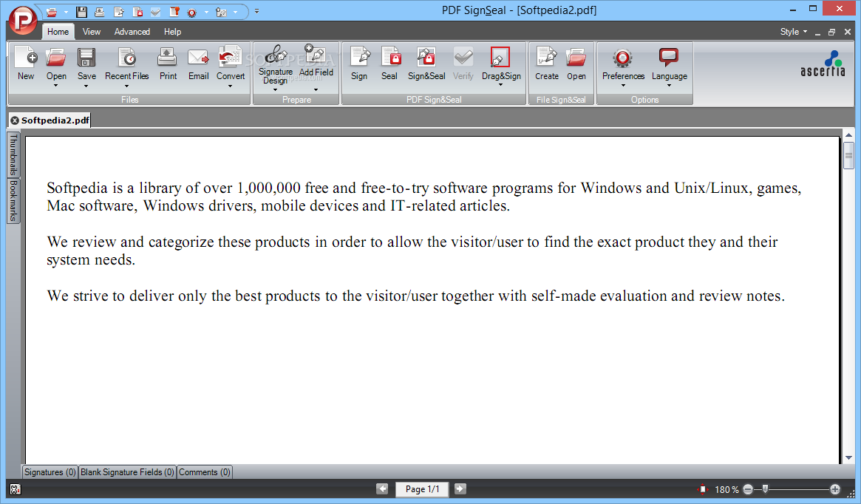This screenshot has height=504, width=861.
Task: Click the Sign&Seal icon
Action: tap(426, 58)
